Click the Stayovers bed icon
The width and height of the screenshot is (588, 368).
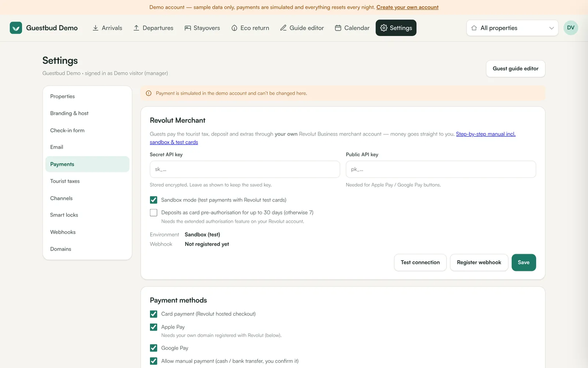point(188,28)
